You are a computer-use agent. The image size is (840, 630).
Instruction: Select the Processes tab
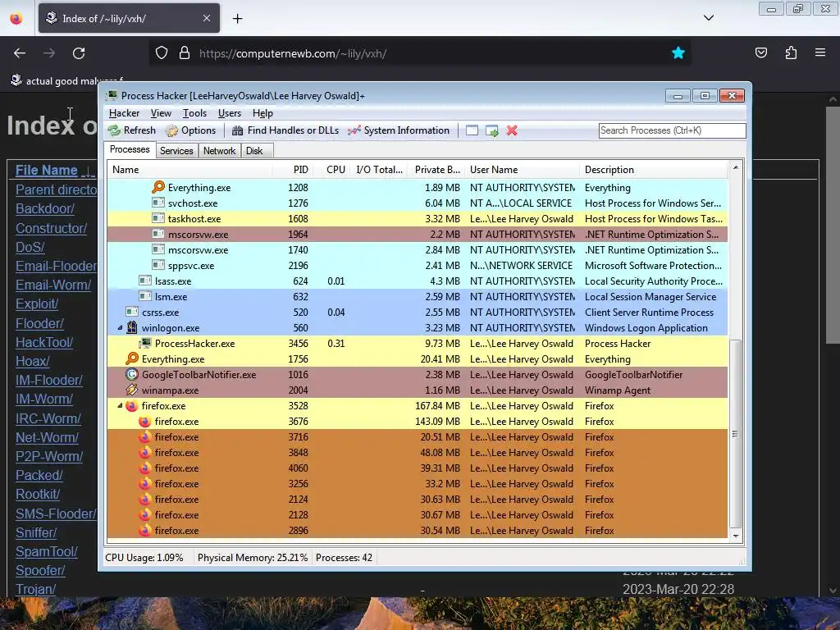130,149
